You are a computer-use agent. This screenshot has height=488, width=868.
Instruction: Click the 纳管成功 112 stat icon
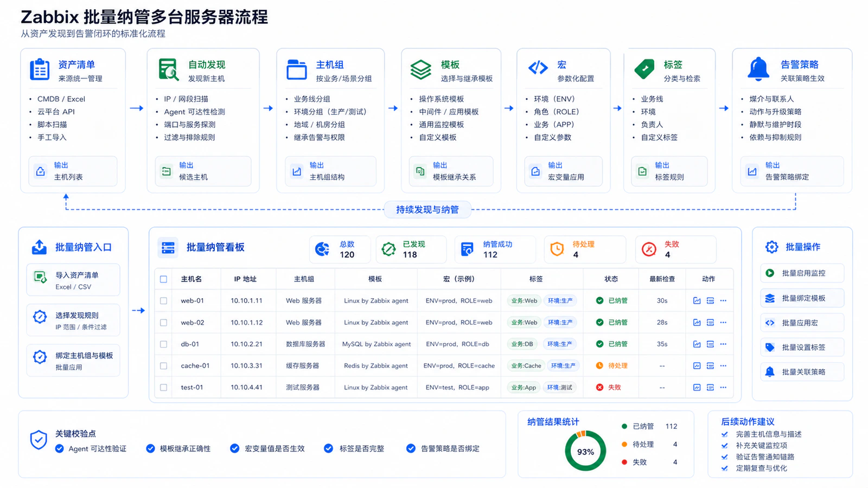[x=467, y=249]
